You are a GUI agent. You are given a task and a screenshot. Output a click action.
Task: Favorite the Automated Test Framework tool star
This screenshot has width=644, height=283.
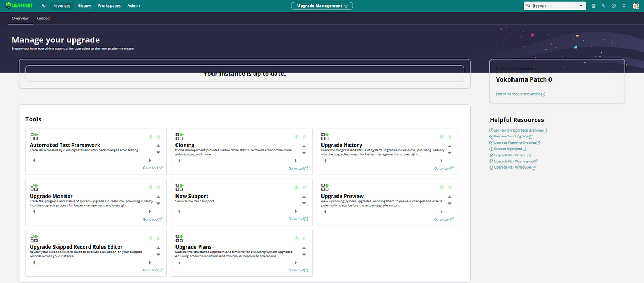[158, 136]
